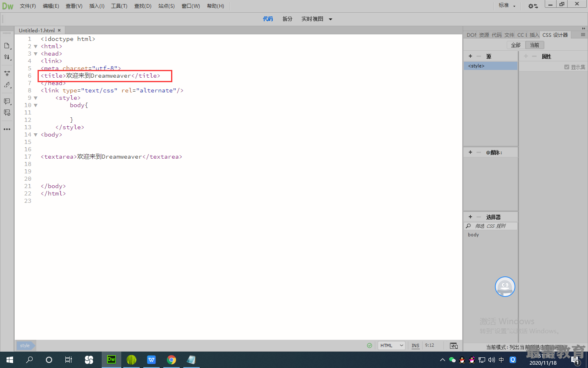
Task: Click the green round app taskbar icon
Action: 131,360
